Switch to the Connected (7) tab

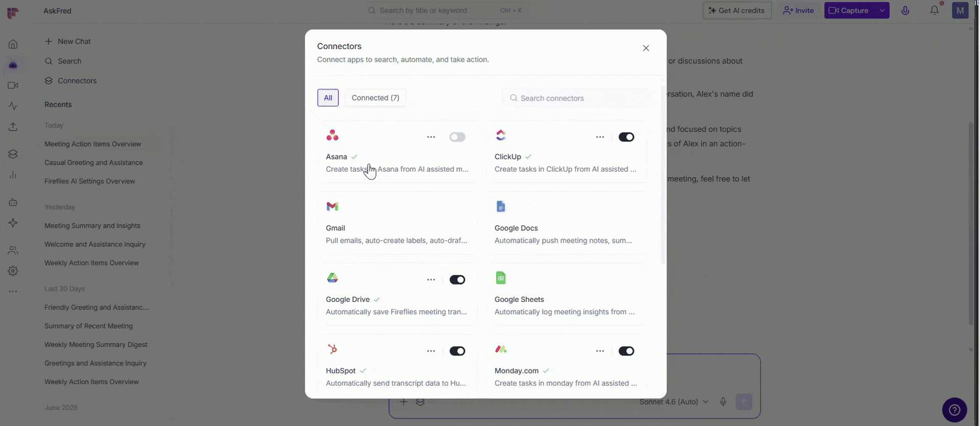point(375,98)
